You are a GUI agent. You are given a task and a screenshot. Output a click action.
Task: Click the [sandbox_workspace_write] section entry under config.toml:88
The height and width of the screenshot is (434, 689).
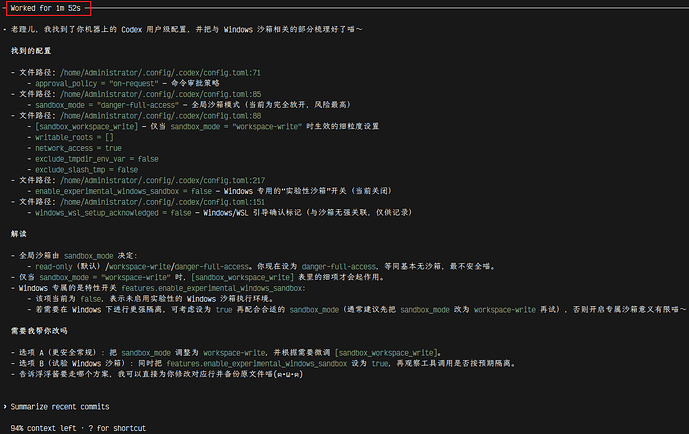87,127
